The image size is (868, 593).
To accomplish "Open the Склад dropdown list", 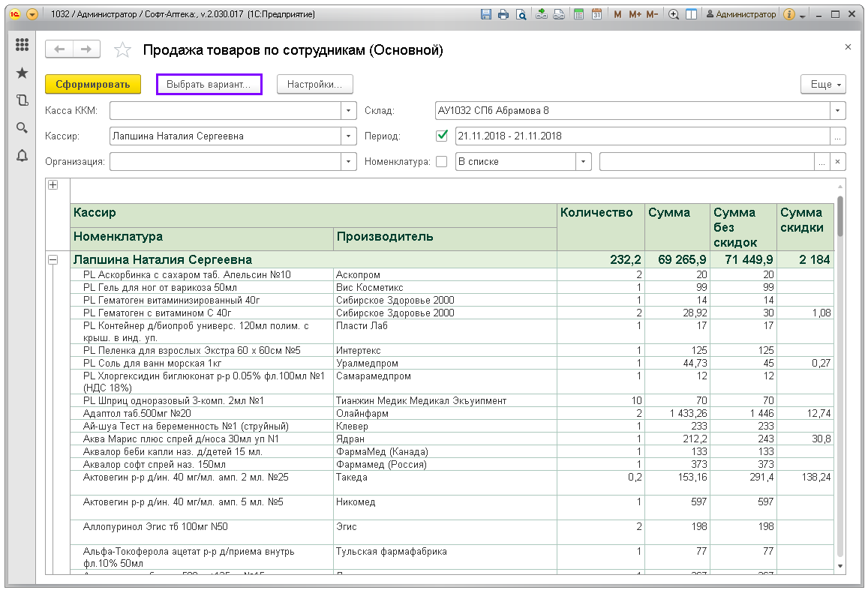I will (838, 110).
